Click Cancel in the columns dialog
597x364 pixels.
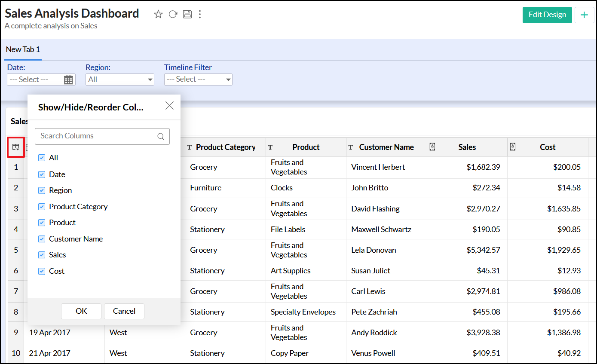124,311
